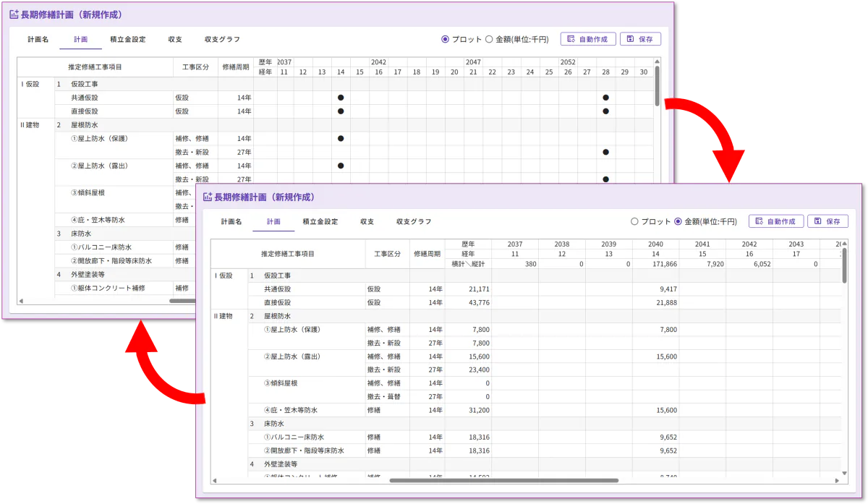The width and height of the screenshot is (868, 504).
Task: Click vertical scrollbar thumb in back window
Action: pyautogui.click(x=658, y=85)
